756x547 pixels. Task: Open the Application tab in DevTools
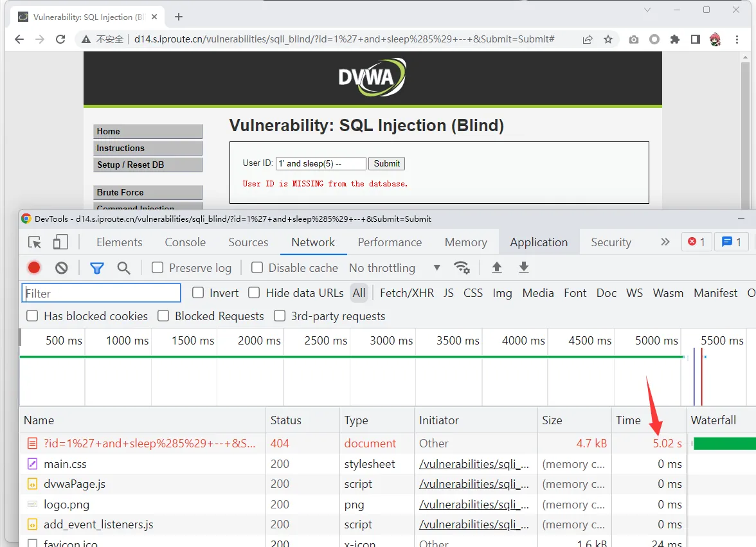click(x=539, y=242)
